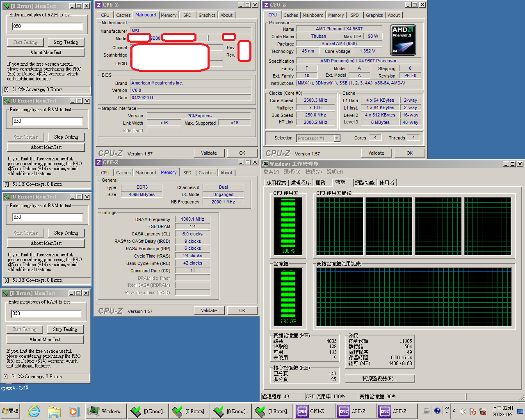525x420 pixels.
Task: Click Code Name value Thuban
Action: 318,36
